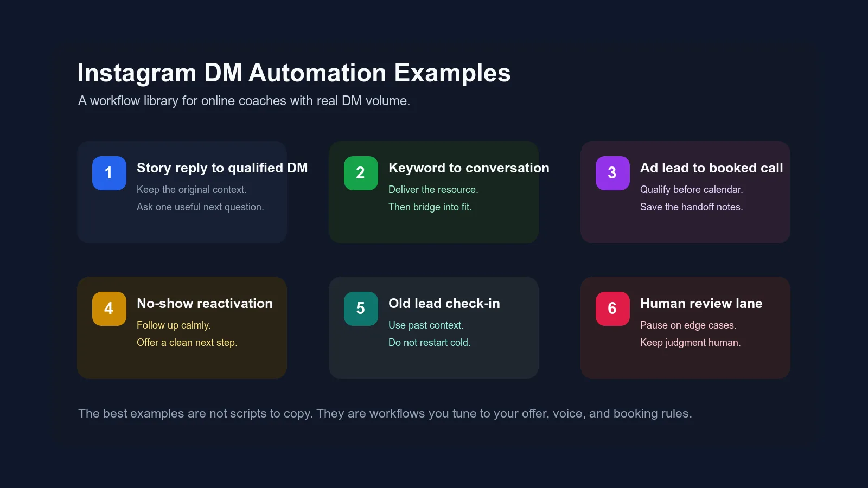Click the blue number 1 badge
Screen dimensions: 868x488
coord(109,173)
